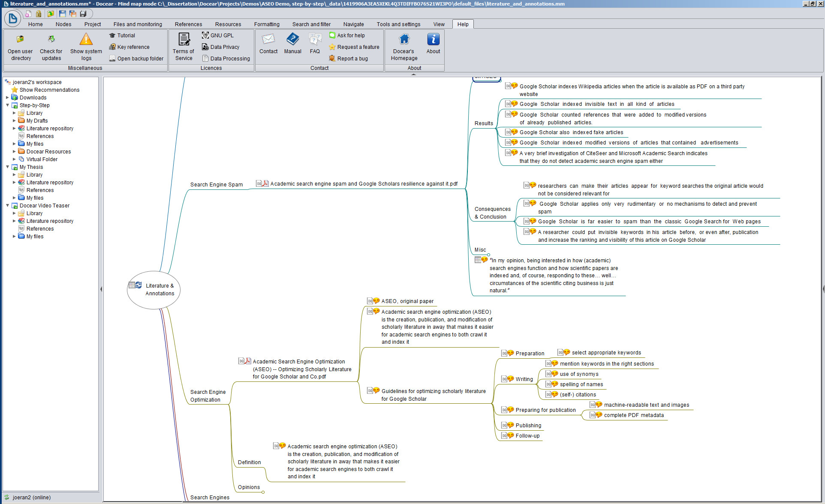This screenshot has height=504, width=825.
Task: Click Ask for help
Action: 347,36
